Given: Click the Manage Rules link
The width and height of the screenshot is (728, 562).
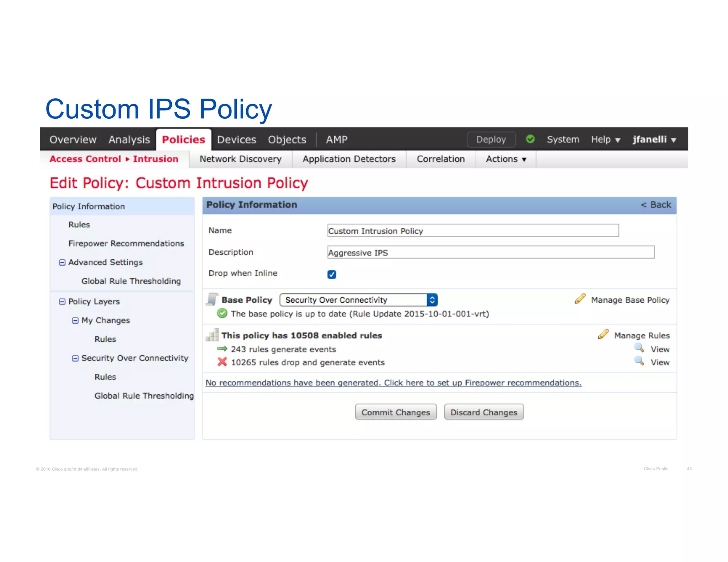Looking at the screenshot, I should [642, 336].
